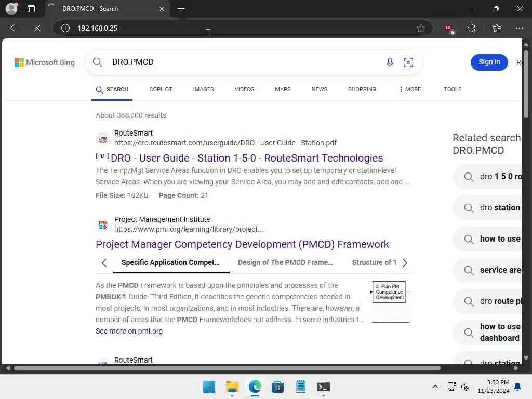Image resolution: width=532 pixels, height=399 pixels.
Task: Click the Plan PM Competence Development thumbnail
Action: pyautogui.click(x=390, y=302)
